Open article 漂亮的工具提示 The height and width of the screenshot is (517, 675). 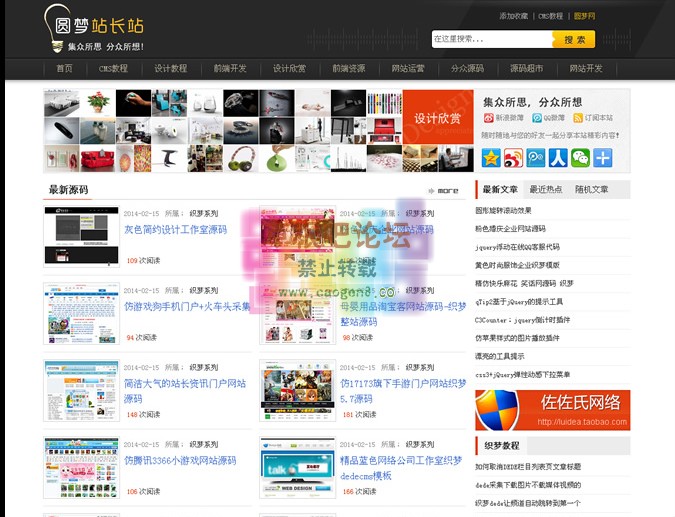(500, 356)
